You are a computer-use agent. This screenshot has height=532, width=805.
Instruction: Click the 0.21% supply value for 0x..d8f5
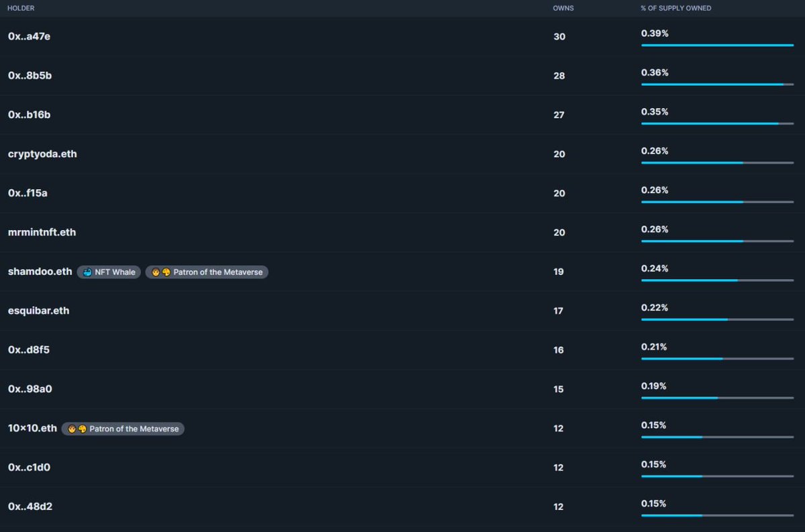coord(654,347)
